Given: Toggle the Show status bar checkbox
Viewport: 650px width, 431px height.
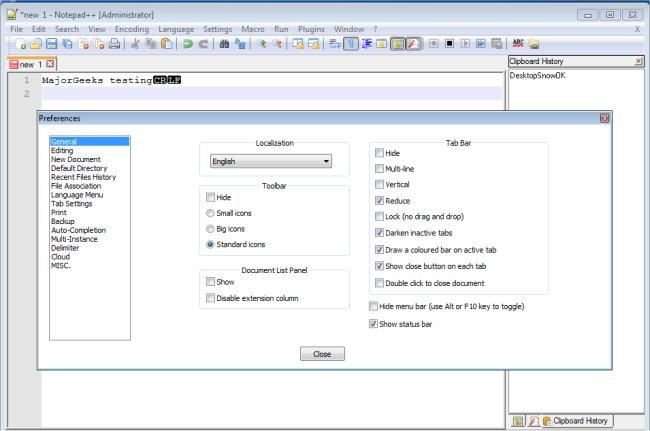Looking at the screenshot, I should click(374, 324).
